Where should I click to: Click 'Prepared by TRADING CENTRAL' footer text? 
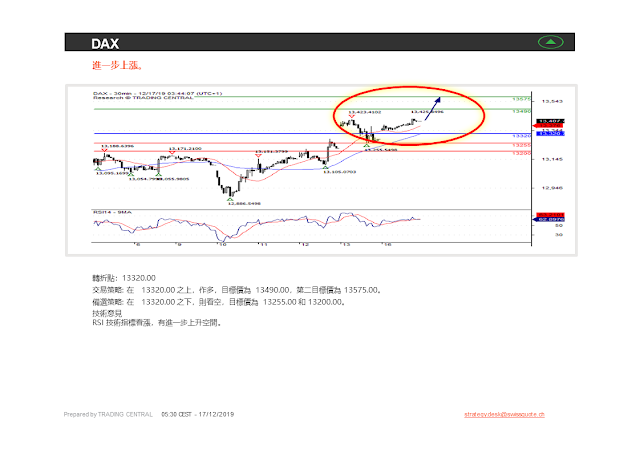pyautogui.click(x=108, y=414)
